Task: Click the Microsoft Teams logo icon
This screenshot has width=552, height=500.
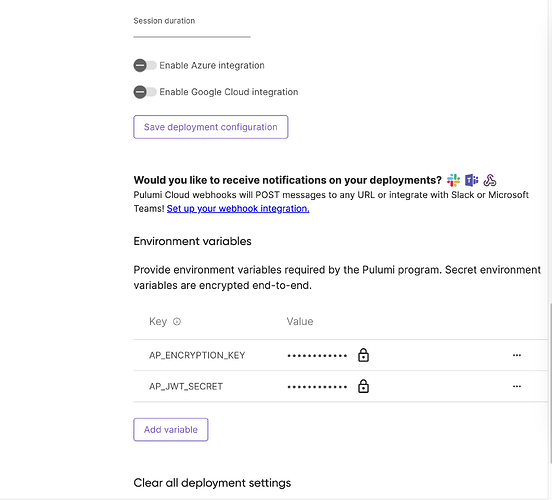Action: tap(471, 180)
